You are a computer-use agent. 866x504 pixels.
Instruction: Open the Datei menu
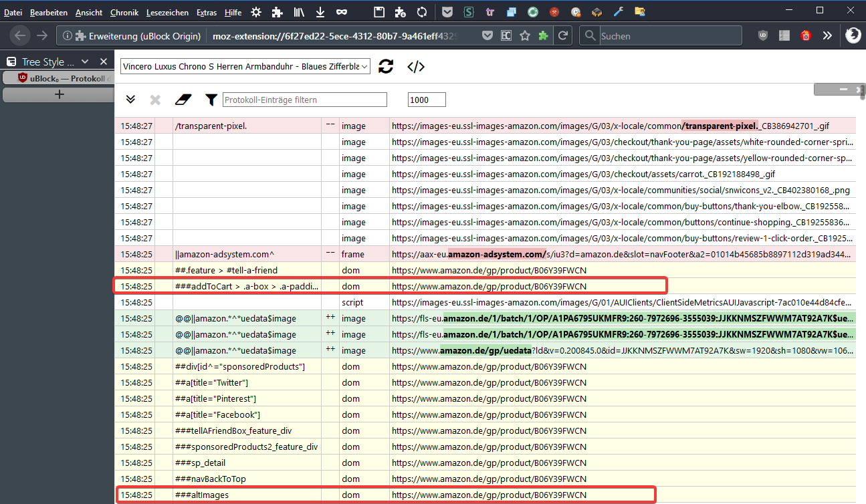[x=13, y=12]
